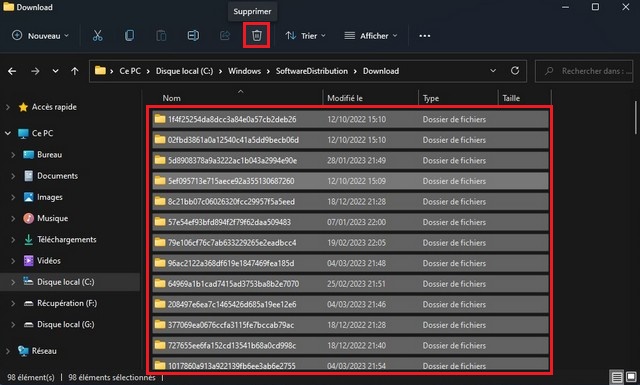Select Disque local (C:) in the sidebar
Image resolution: width=640 pixels, height=385 pixels.
point(65,282)
